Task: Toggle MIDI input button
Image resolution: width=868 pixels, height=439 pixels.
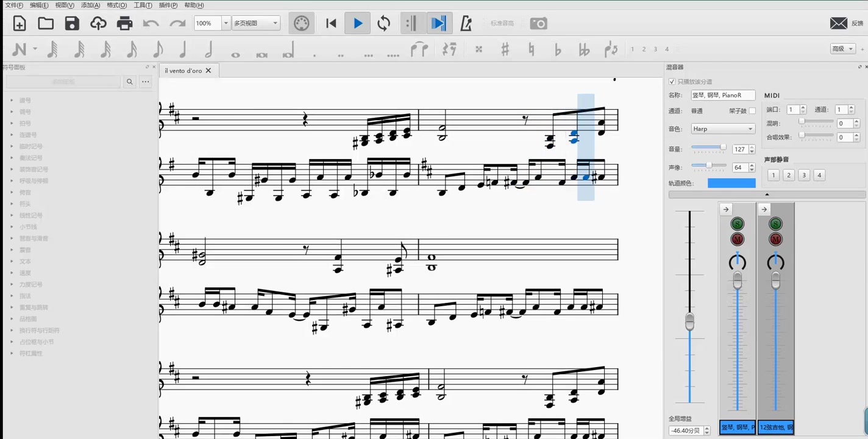Action: coord(301,24)
